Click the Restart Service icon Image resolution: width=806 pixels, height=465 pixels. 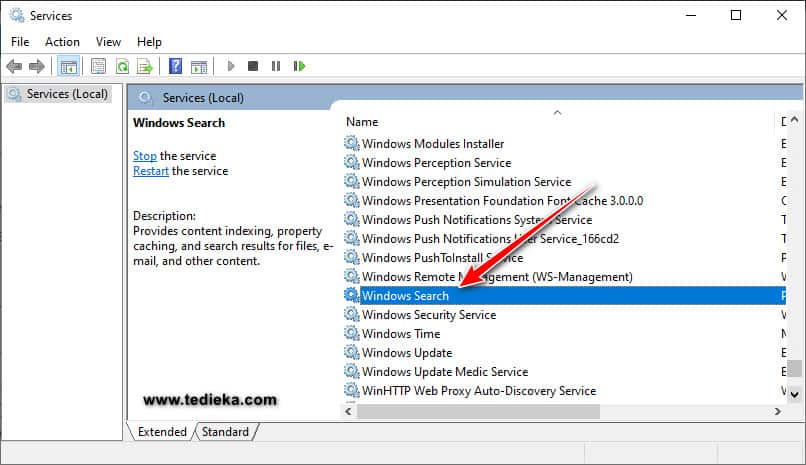299,66
